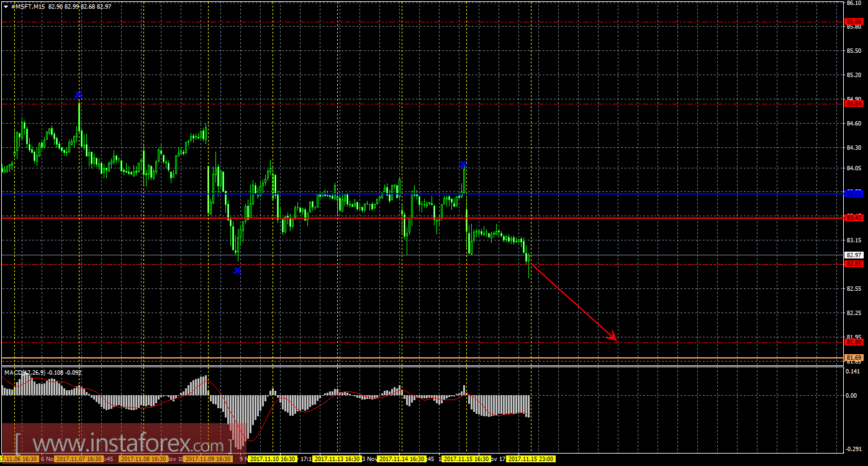Click the 86.10 price scale value

(854, 3)
